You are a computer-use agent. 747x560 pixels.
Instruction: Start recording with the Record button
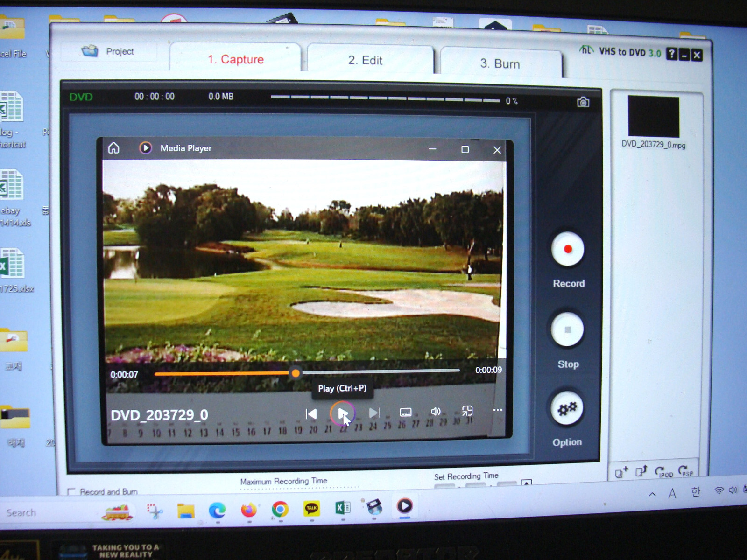(568, 249)
